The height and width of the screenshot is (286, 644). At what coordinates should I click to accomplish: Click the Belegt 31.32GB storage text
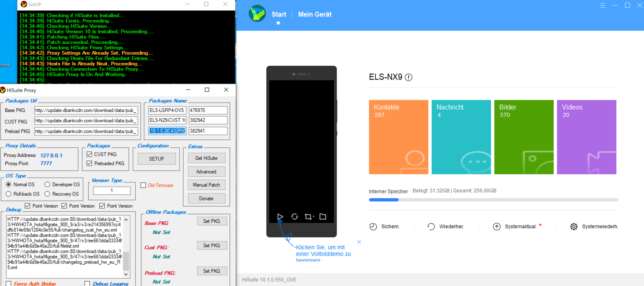(x=431, y=190)
